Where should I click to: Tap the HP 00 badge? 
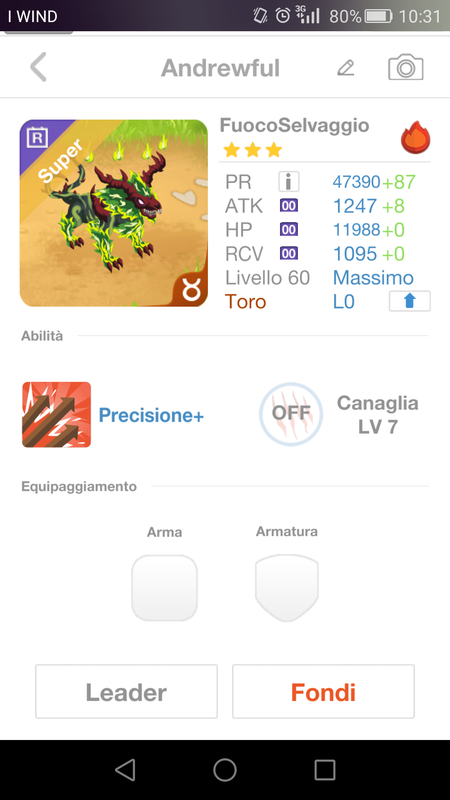coord(289,230)
